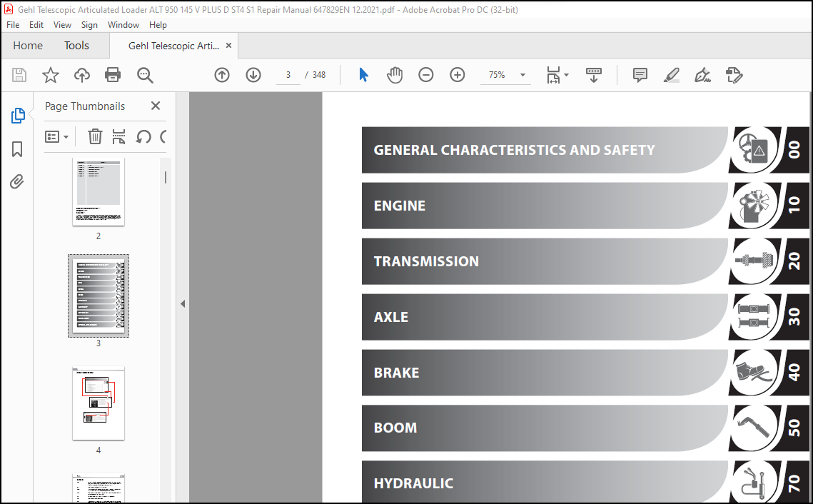
Task: Open fit page width options
Action: [557, 75]
